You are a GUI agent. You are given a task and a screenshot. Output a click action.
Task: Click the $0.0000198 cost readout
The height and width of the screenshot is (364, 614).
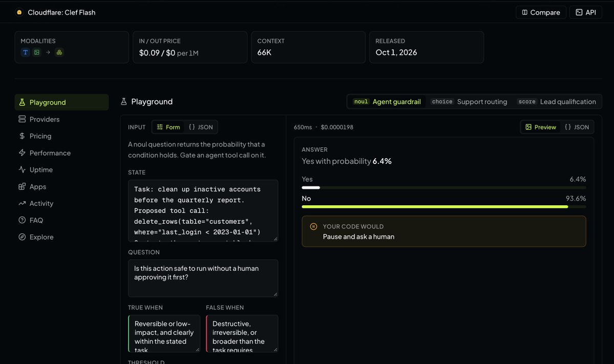pyautogui.click(x=337, y=127)
